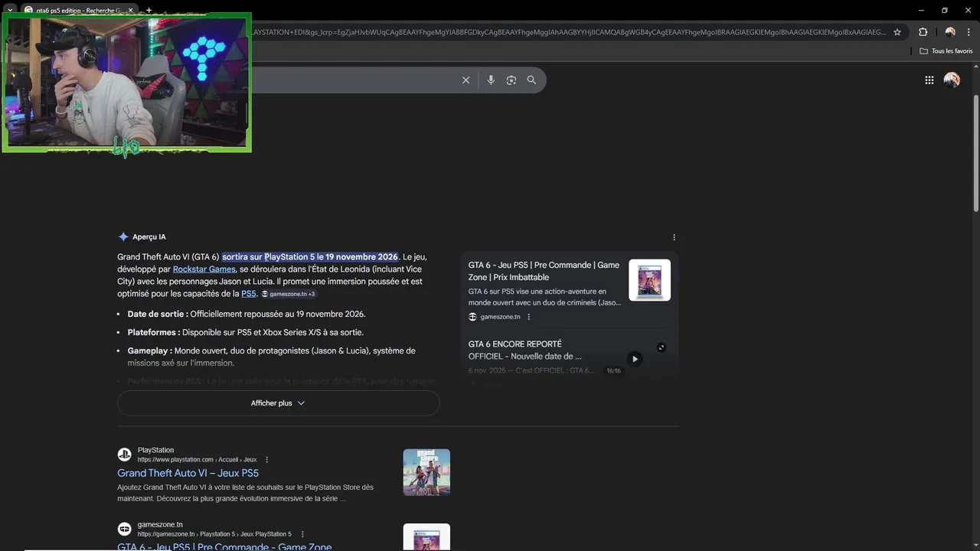The height and width of the screenshot is (551, 980).
Task: Open the Chrome extensions puzzle icon
Action: click(923, 32)
